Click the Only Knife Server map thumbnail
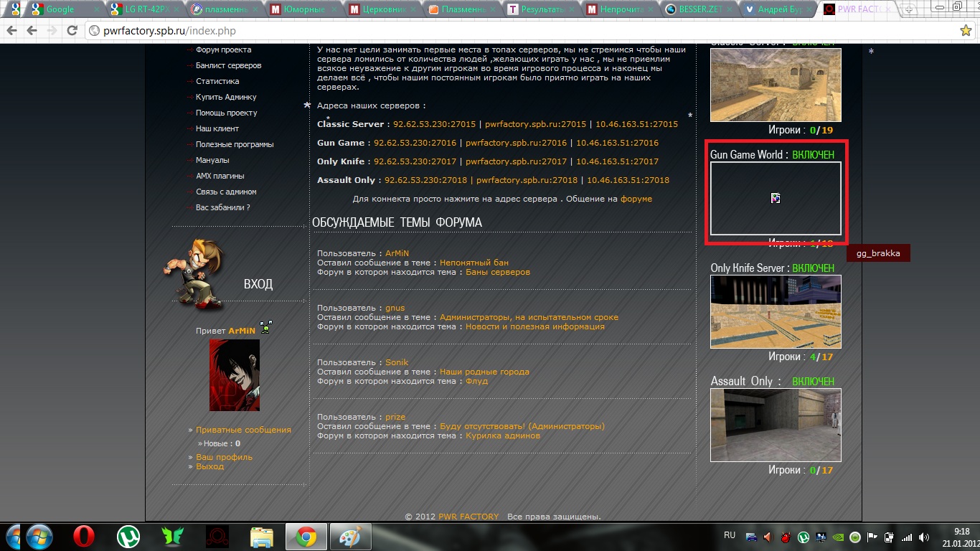 coord(776,311)
